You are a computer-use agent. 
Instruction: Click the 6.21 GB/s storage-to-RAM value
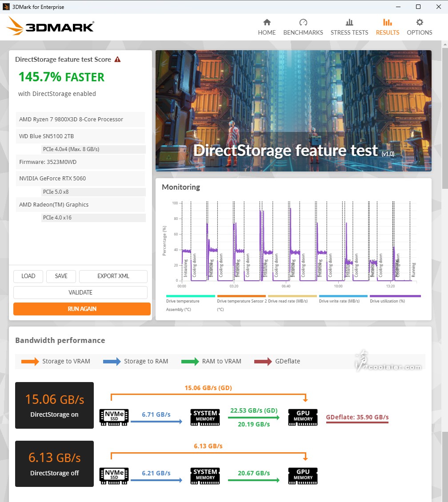click(156, 473)
